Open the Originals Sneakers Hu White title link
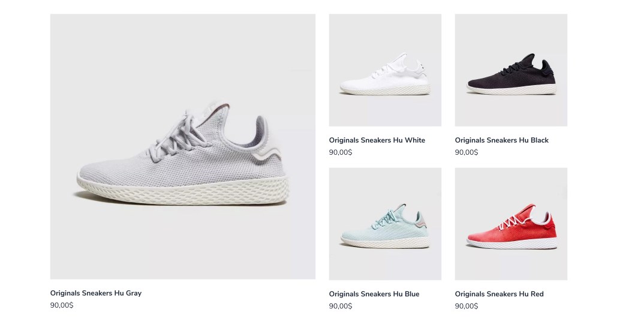Screen dimensions: 644x325 click(x=377, y=140)
